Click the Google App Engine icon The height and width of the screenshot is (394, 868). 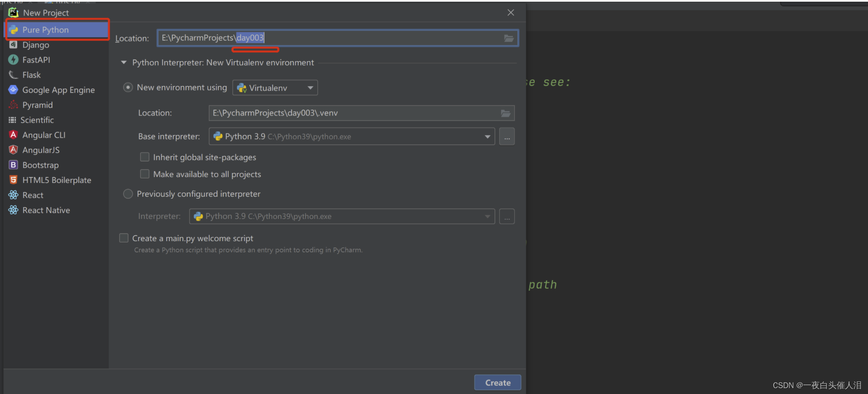pyautogui.click(x=13, y=90)
